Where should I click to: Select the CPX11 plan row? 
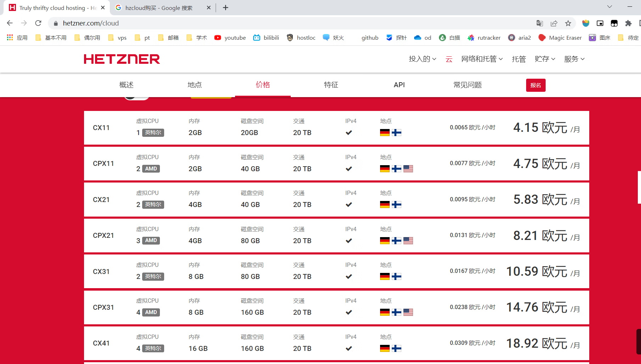(x=336, y=163)
